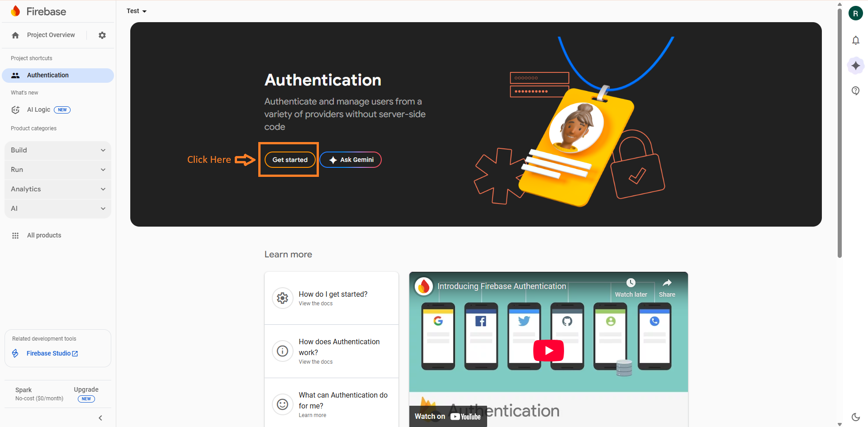Viewport: 868px width, 427px height.
Task: Click gear icon beside How do I get started
Action: coord(283,298)
